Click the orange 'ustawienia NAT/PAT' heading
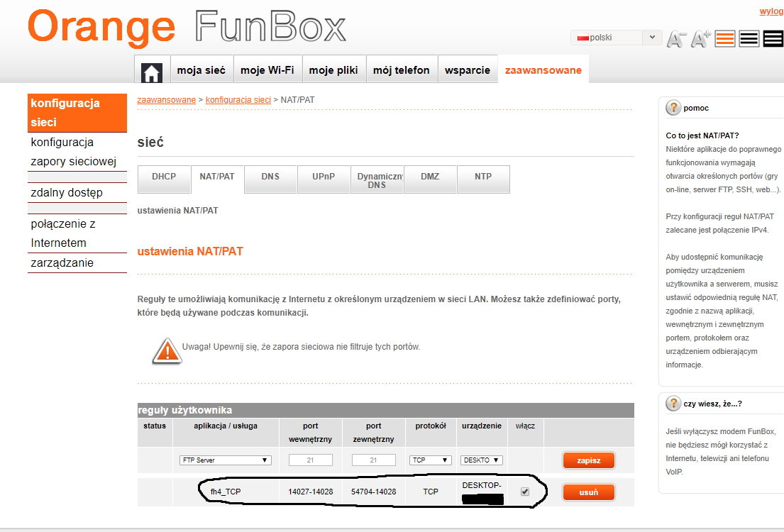The image size is (784, 532). pos(190,252)
